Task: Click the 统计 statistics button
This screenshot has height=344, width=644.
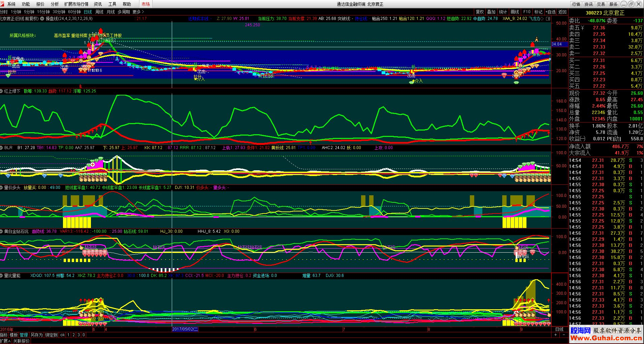Action: pyautogui.click(x=503, y=12)
